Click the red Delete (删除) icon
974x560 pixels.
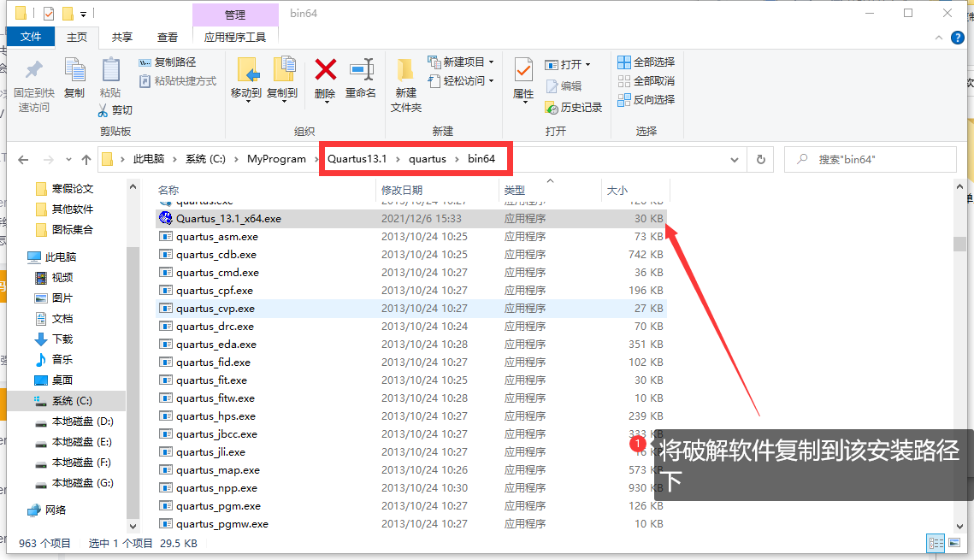click(x=326, y=69)
